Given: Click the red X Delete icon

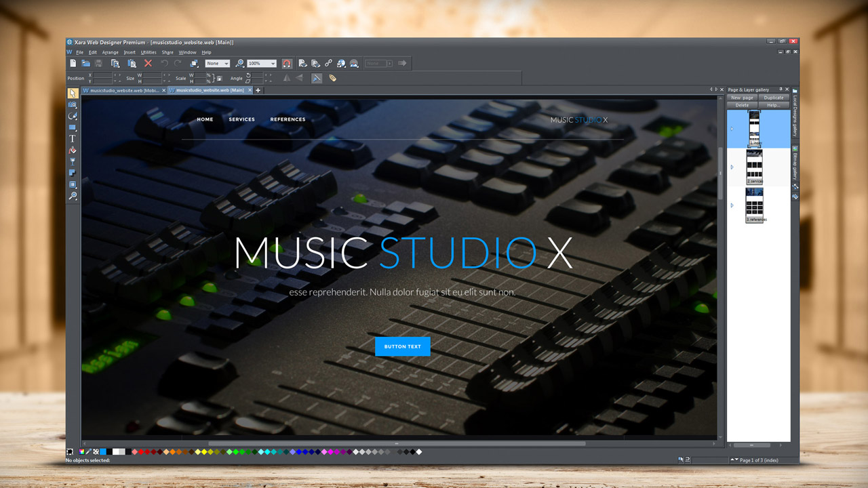Looking at the screenshot, I should [x=148, y=63].
